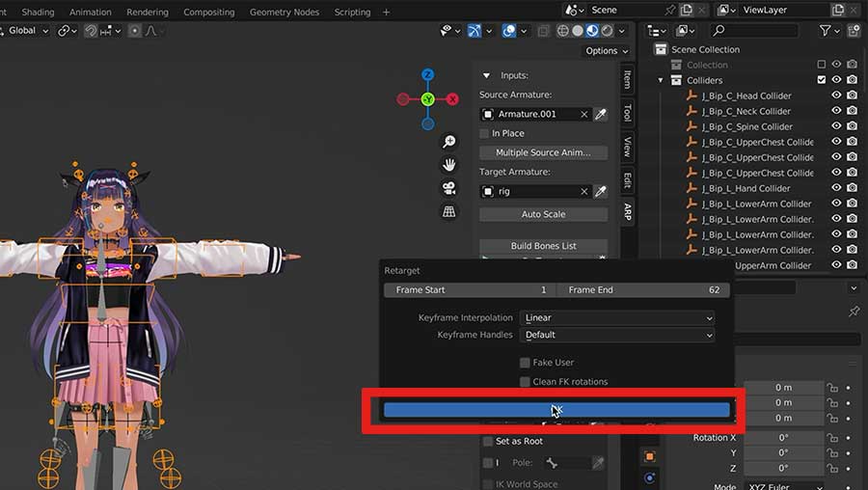The image size is (868, 490).
Task: Toggle the viewport gizmos icon
Action: click(x=475, y=31)
